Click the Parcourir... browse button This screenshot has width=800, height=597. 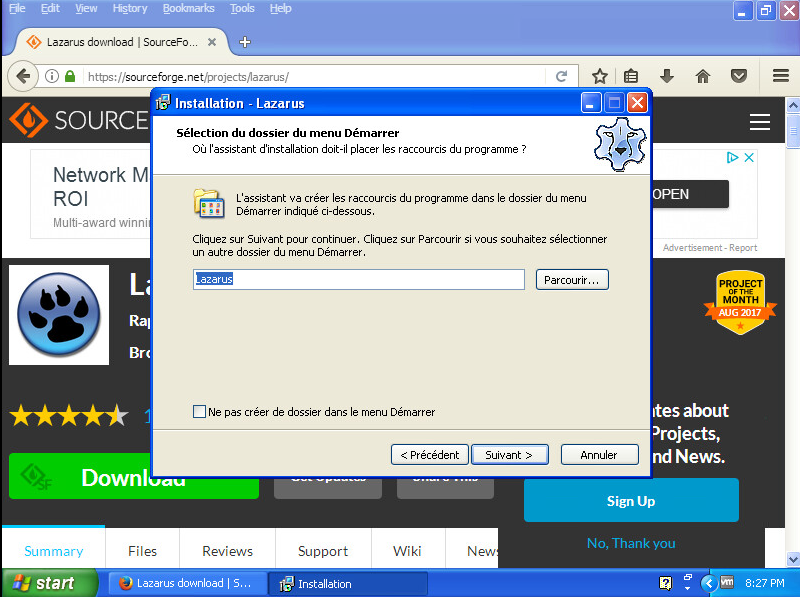click(x=572, y=280)
